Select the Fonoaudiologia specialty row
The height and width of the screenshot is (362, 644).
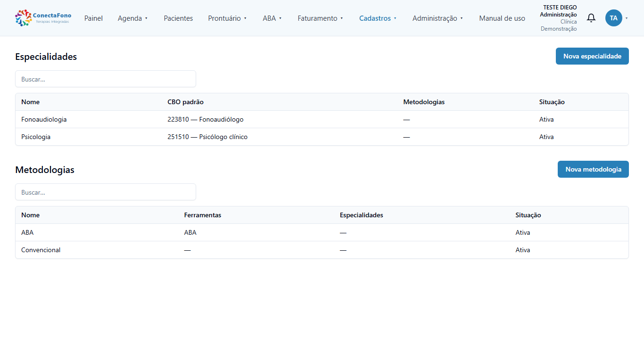point(322,119)
